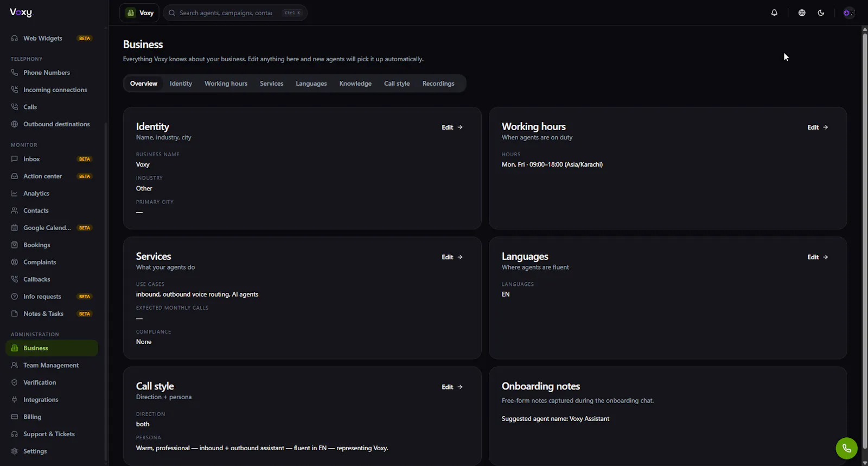
Task: Focus the search agents, campaigns input
Action: (235, 13)
